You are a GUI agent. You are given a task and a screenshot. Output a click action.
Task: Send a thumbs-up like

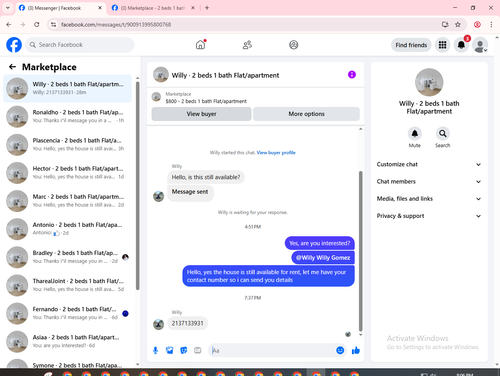point(356,350)
